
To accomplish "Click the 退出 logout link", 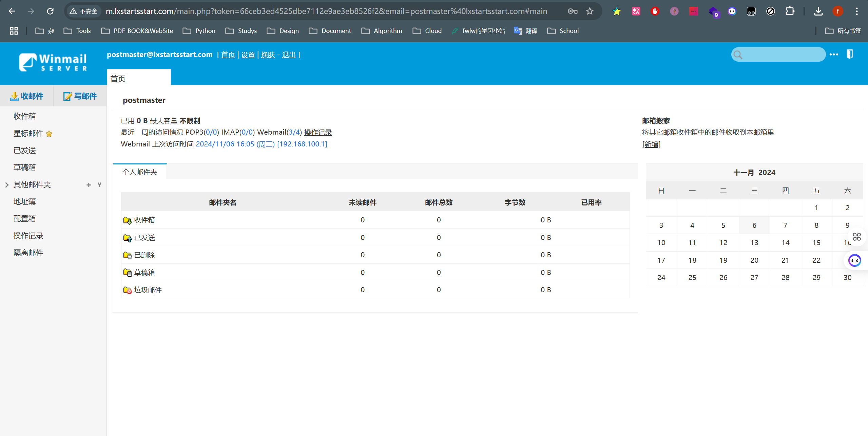I will [289, 55].
